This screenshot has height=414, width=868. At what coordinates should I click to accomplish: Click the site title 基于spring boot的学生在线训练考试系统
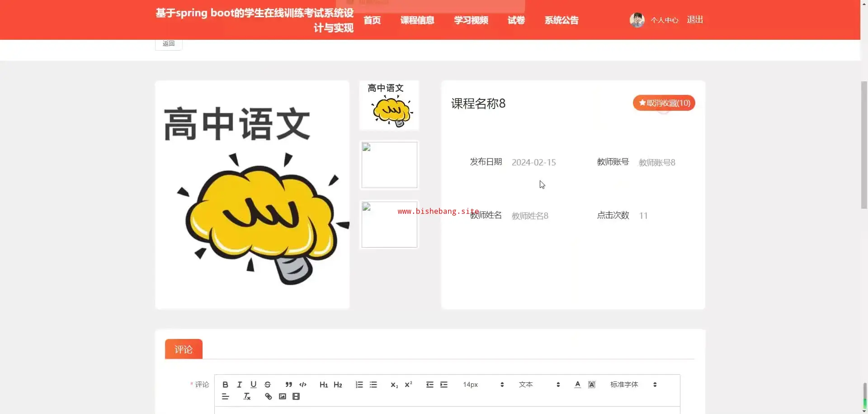255,20
